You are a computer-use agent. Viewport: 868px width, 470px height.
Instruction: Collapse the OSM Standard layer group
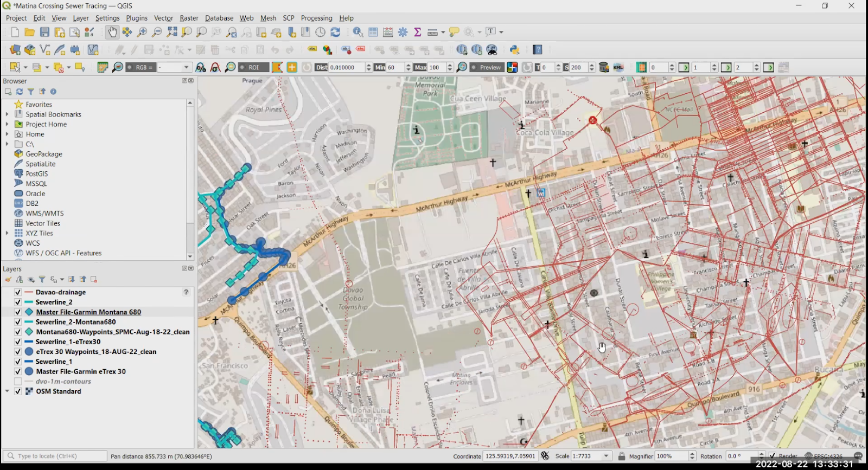pyautogui.click(x=7, y=391)
